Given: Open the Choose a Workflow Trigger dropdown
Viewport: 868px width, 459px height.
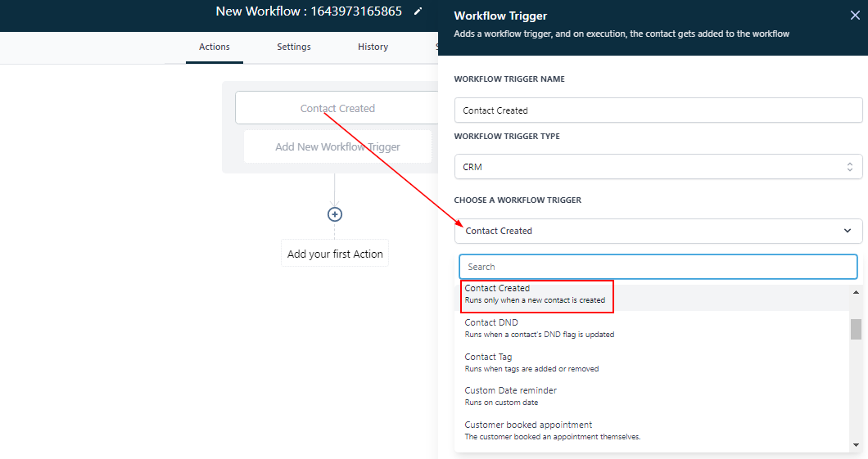Looking at the screenshot, I should 658,231.
